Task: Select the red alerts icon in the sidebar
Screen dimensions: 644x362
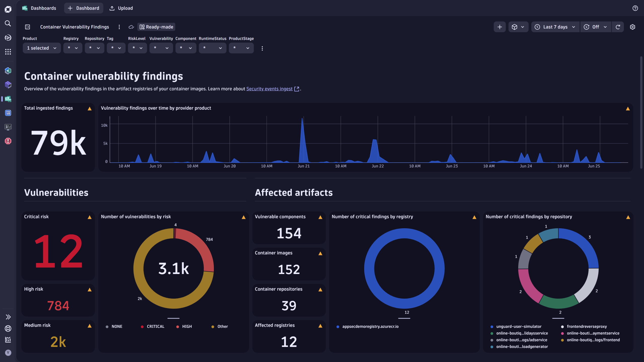Action: tap(8, 141)
